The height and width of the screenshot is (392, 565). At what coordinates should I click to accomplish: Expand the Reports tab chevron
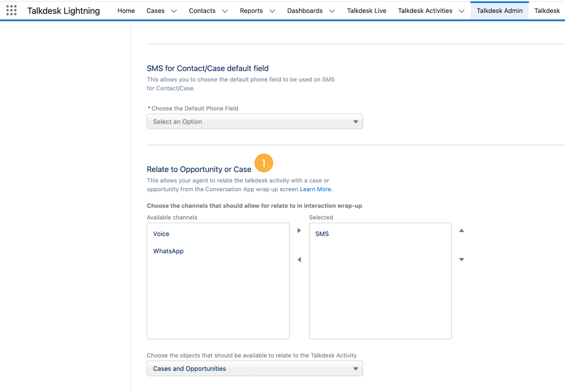272,11
